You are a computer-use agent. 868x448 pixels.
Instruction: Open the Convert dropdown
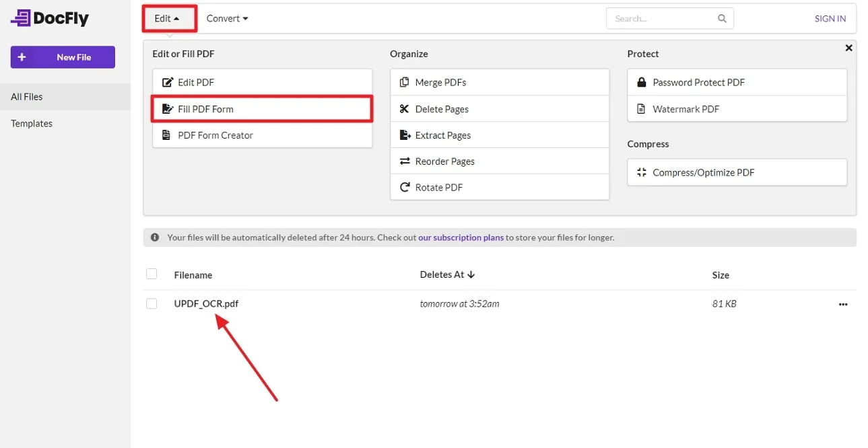pyautogui.click(x=227, y=18)
